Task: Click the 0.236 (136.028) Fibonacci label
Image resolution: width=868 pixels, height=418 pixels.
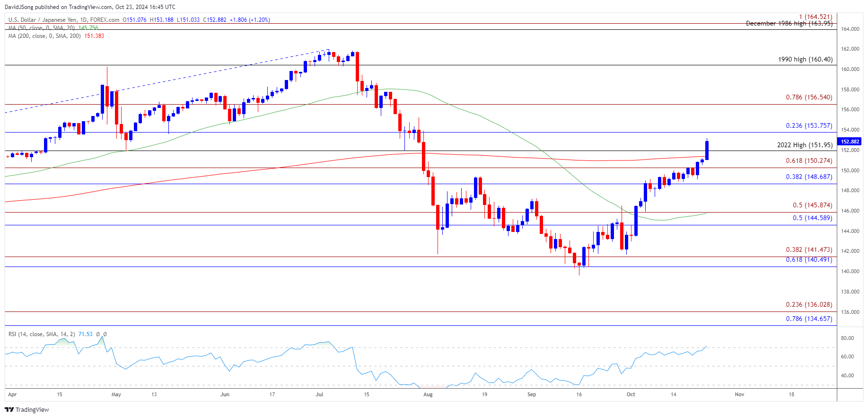Action: pyautogui.click(x=809, y=305)
